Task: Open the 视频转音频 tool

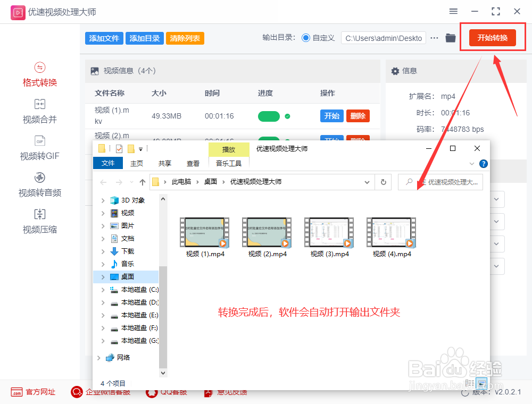Action: point(39,185)
